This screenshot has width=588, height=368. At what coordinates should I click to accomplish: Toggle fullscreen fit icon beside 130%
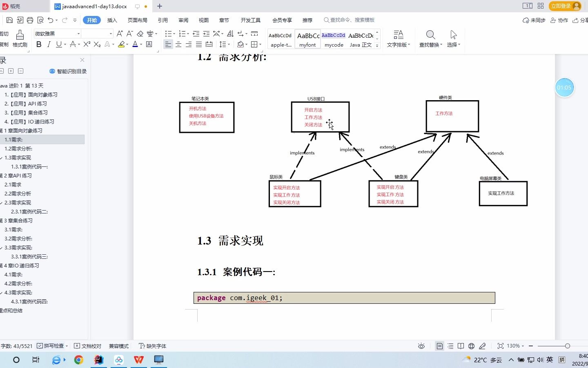pyautogui.click(x=500, y=346)
